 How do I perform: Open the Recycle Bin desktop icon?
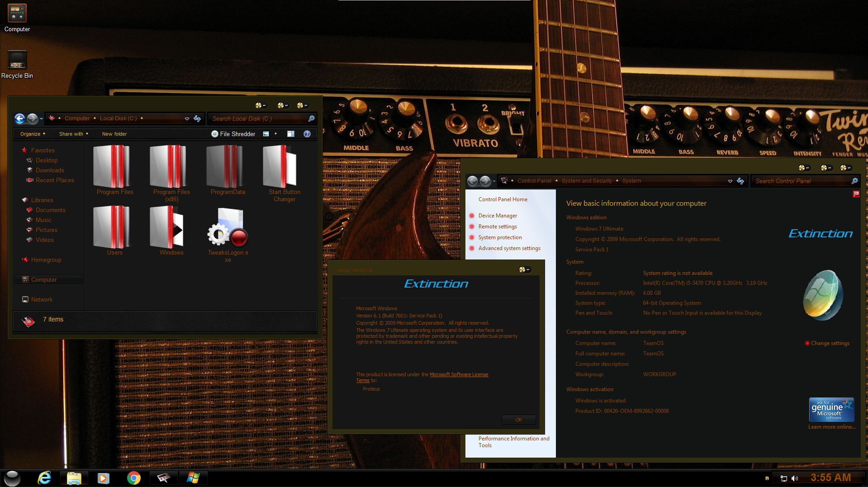[x=17, y=65]
